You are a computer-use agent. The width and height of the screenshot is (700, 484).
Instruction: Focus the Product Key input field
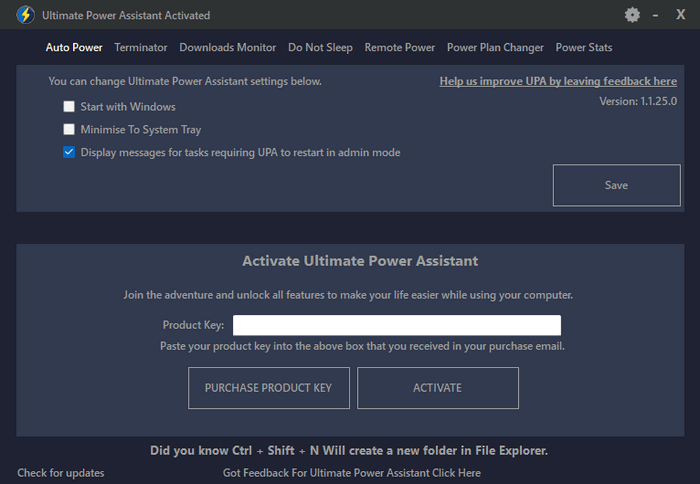tap(397, 325)
